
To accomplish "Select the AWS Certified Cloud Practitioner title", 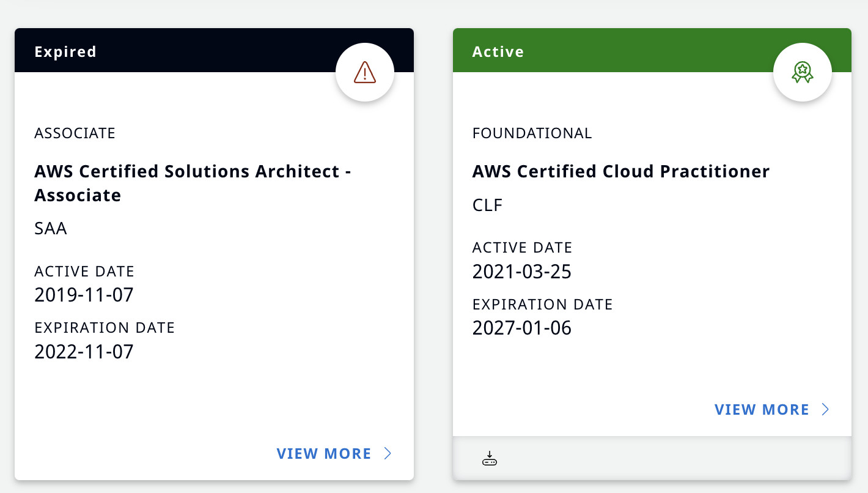I will point(620,171).
